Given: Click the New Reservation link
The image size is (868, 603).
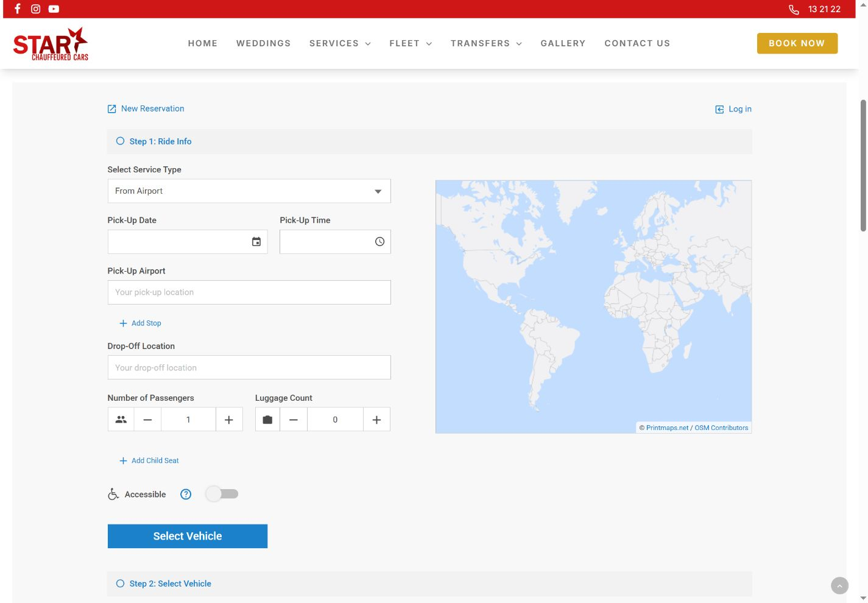Looking at the screenshot, I should point(146,108).
